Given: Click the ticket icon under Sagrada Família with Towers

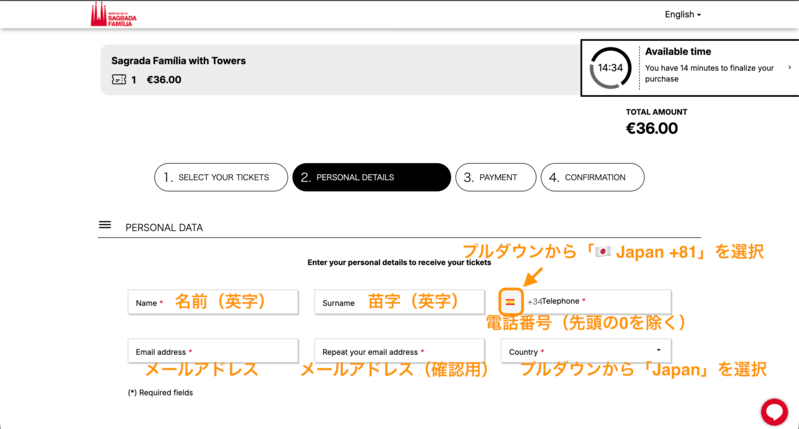Looking at the screenshot, I should (119, 80).
